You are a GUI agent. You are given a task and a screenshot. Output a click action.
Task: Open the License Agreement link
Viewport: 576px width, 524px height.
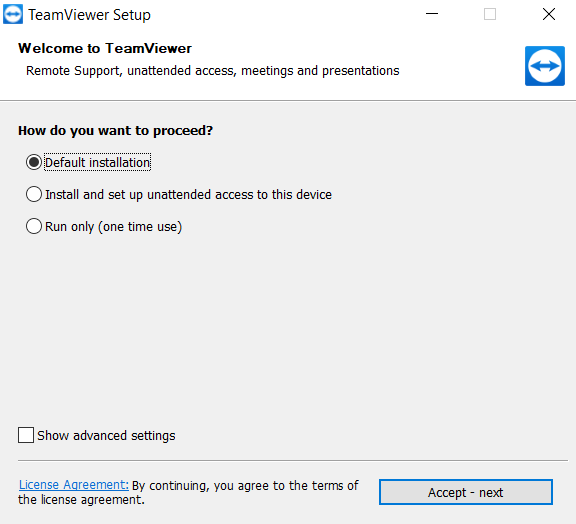(x=73, y=485)
